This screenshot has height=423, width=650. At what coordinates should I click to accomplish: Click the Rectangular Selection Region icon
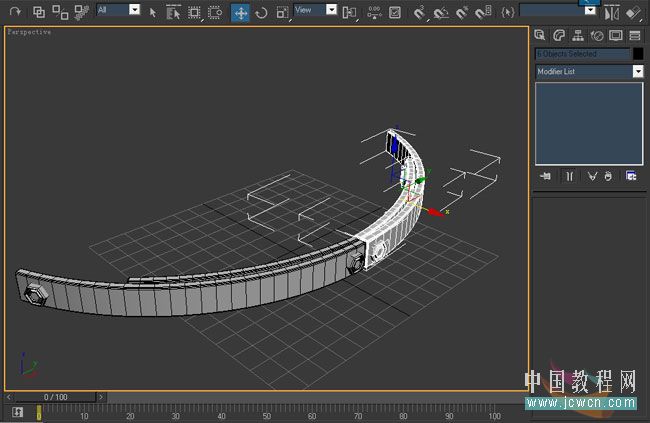click(194, 12)
